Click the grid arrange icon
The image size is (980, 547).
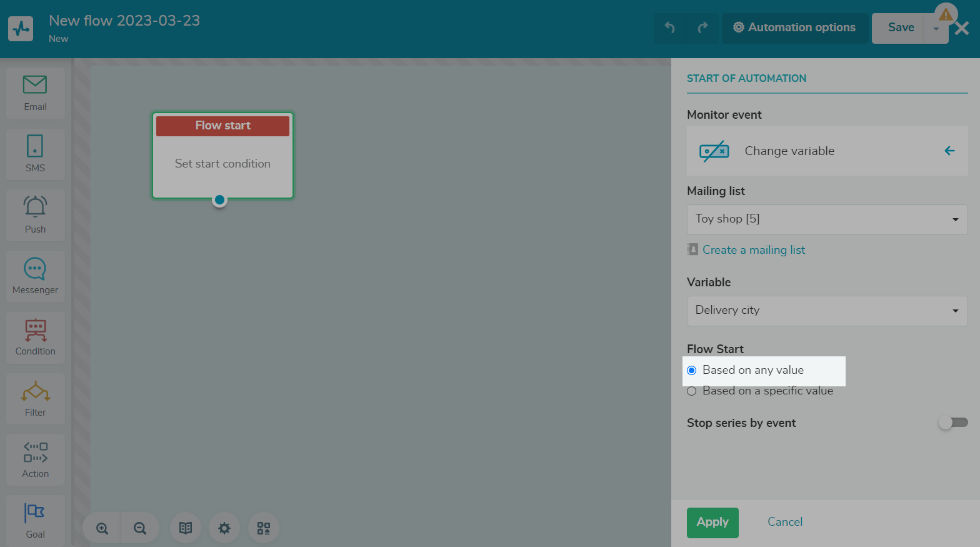[264, 528]
